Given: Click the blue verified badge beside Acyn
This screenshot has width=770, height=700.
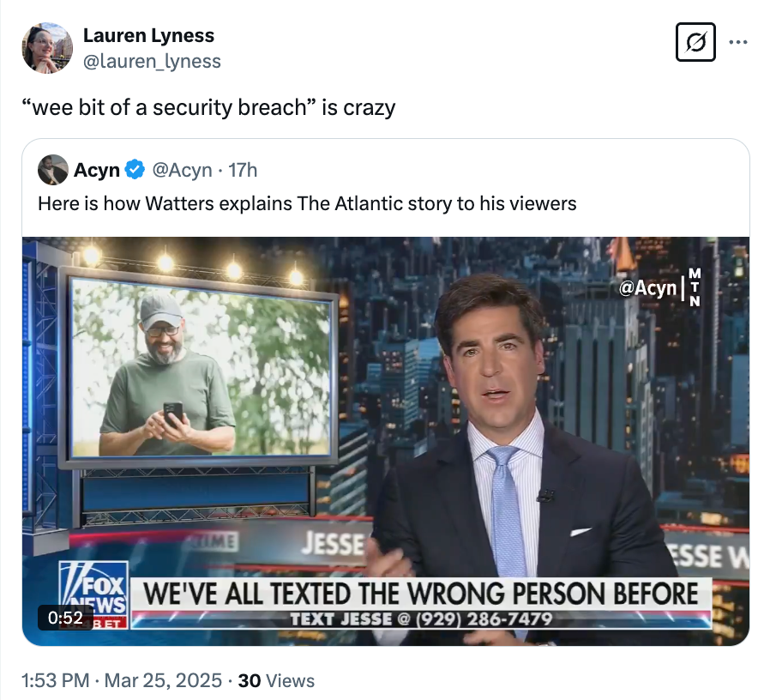Looking at the screenshot, I should point(135,170).
